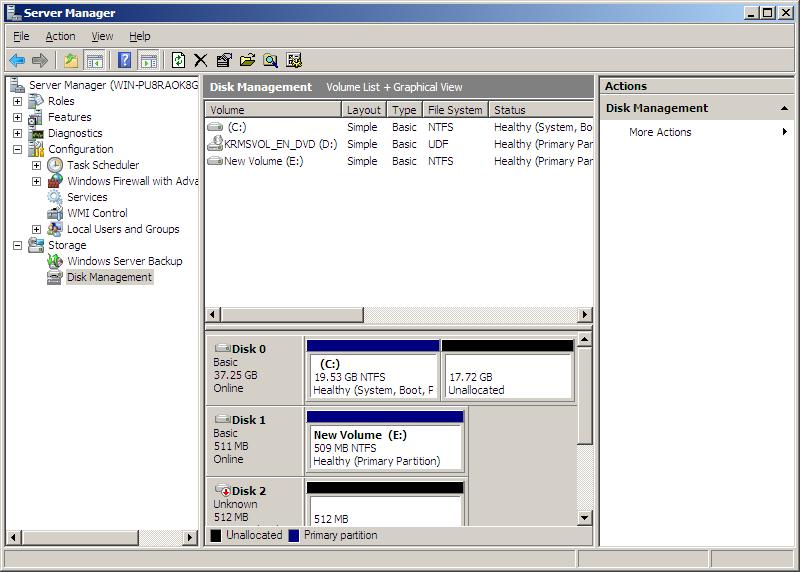Click the blue Back arrow toolbar icon
The width and height of the screenshot is (800, 572).
(x=17, y=61)
